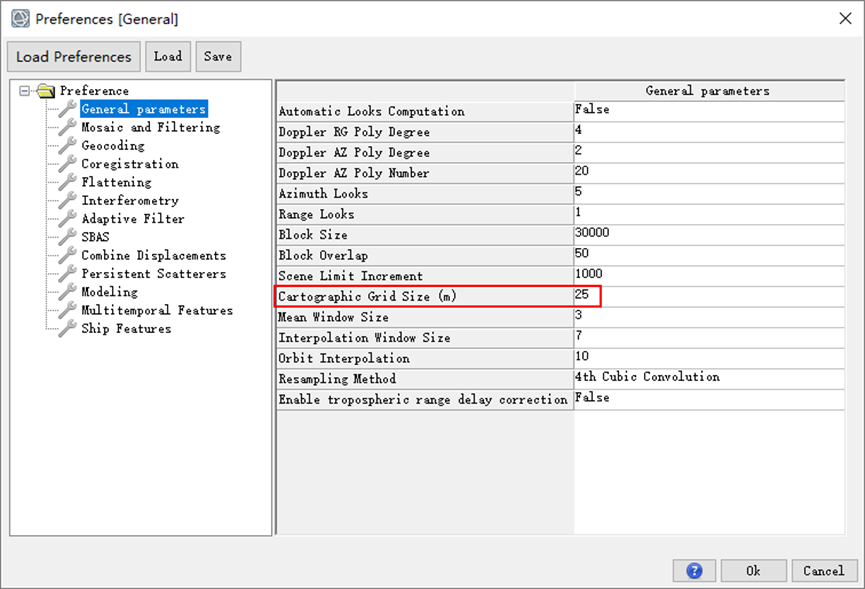Open the Adaptive Filter preferences
Image resolution: width=865 pixels, height=589 pixels.
pos(133,218)
